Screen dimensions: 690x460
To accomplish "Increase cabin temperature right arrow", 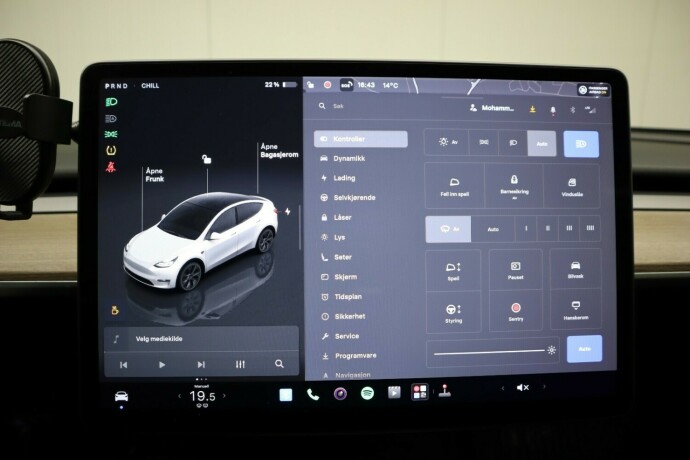I will [x=224, y=396].
